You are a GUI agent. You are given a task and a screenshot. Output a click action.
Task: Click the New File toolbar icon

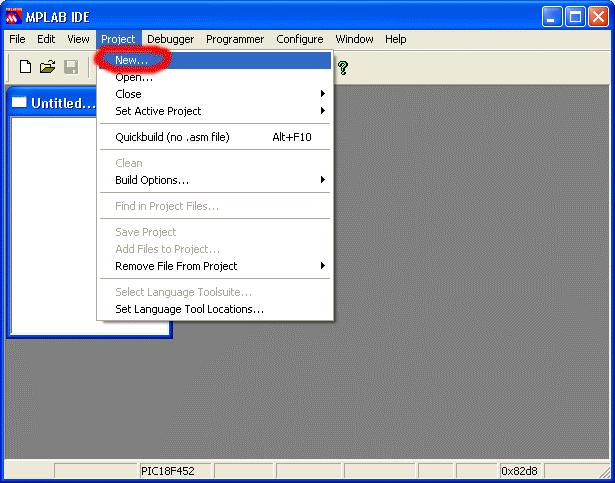coord(25,67)
